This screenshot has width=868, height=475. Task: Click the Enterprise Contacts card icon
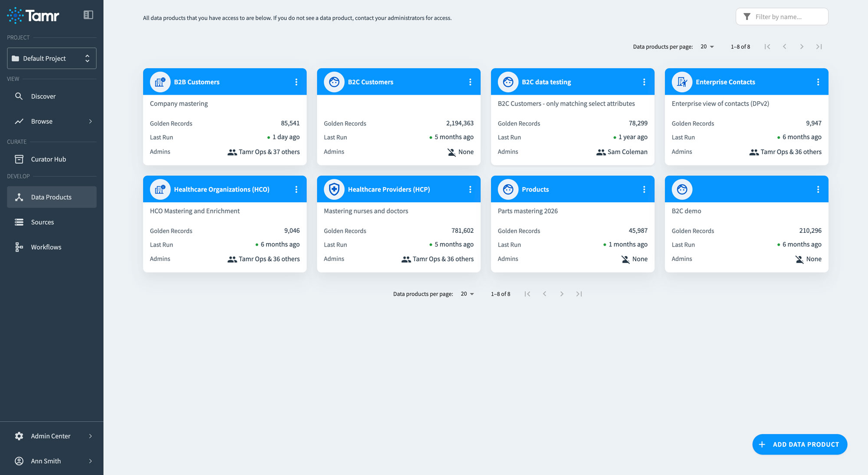click(x=682, y=82)
